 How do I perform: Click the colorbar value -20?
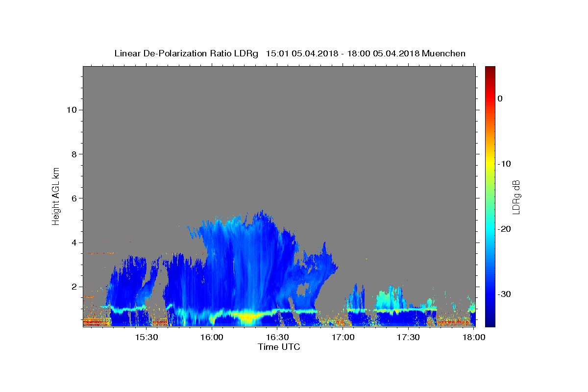point(504,229)
